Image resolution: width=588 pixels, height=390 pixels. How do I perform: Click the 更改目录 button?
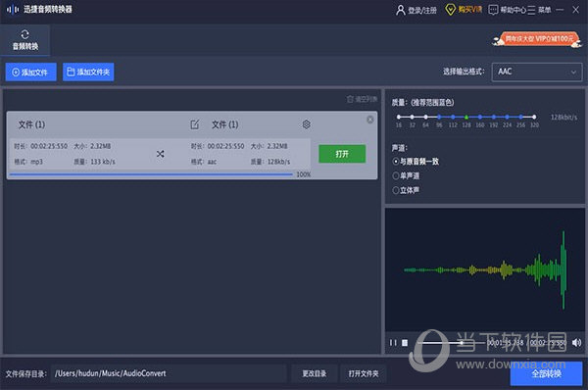[315, 373]
